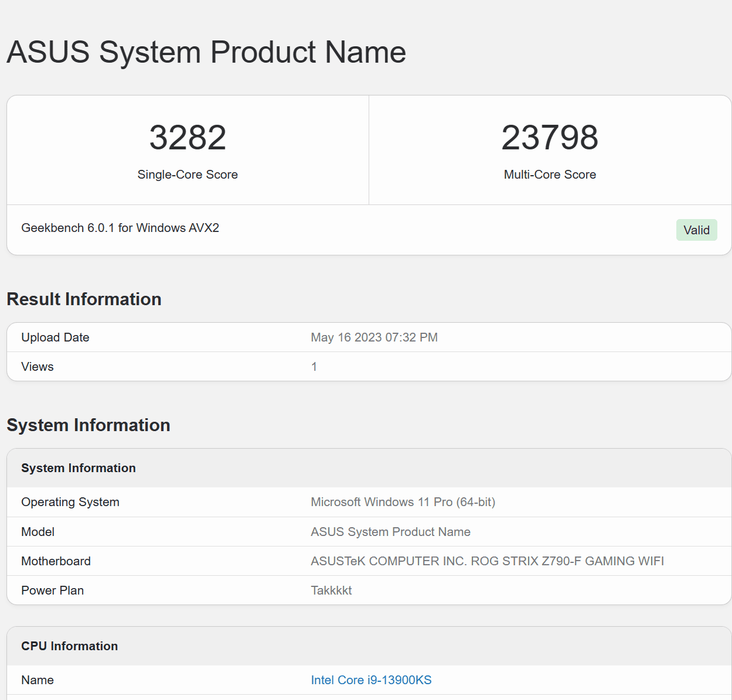The height and width of the screenshot is (700, 732).
Task: Click the Motherboard row label
Action: coord(56,561)
